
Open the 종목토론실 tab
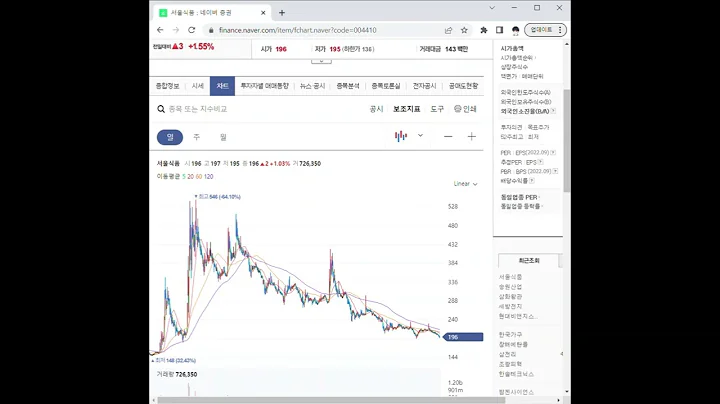[386, 86]
